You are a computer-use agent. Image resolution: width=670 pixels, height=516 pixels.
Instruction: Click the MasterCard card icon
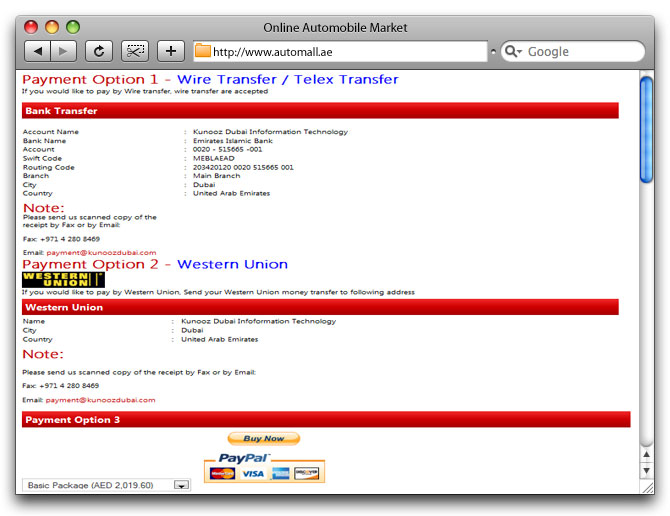click(222, 473)
